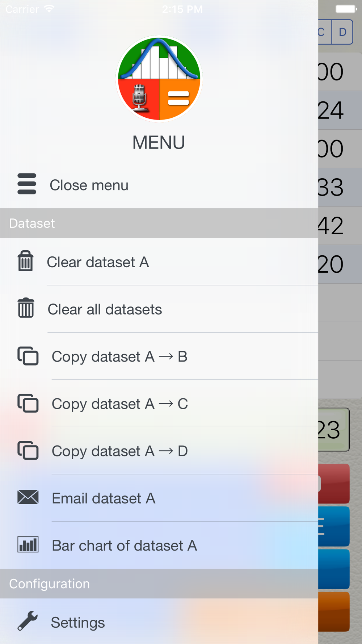The width and height of the screenshot is (362, 644).
Task: Click trash icon for Clear dataset A
Action: click(x=25, y=261)
